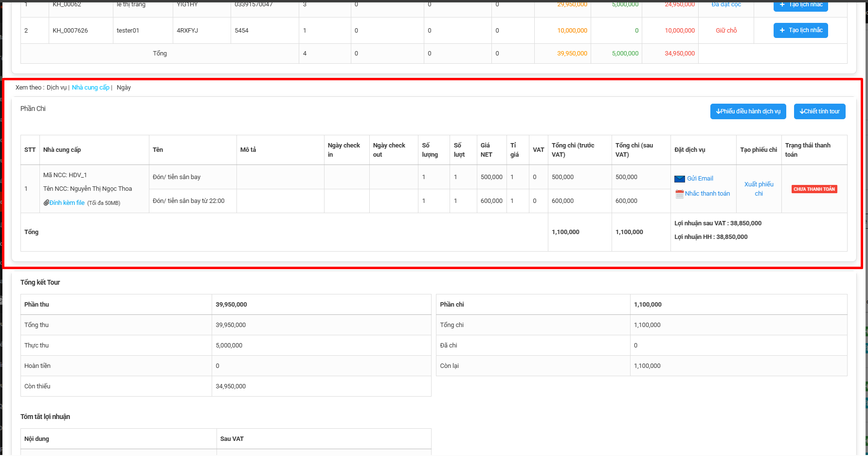This screenshot has height=456, width=868.
Task: Select customer code KH_0007626
Action: 71,31
